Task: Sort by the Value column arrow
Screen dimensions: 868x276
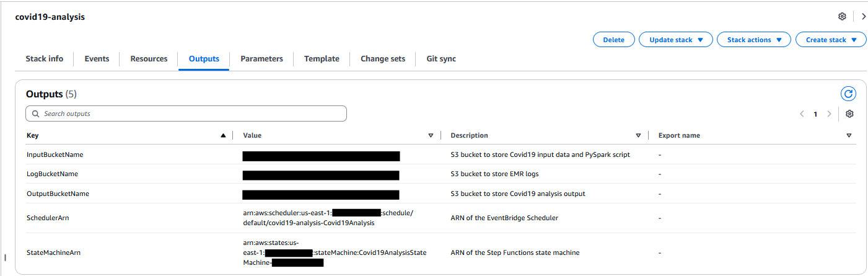Action: tap(431, 135)
